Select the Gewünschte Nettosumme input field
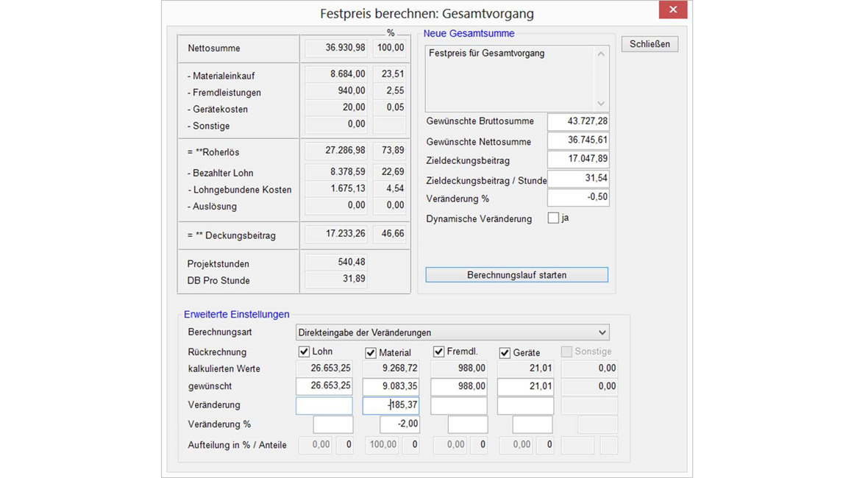The height and width of the screenshot is (478, 868). point(578,140)
